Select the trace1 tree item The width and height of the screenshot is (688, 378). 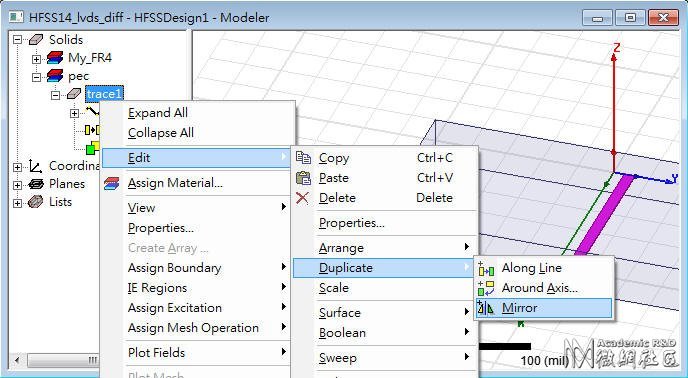104,94
